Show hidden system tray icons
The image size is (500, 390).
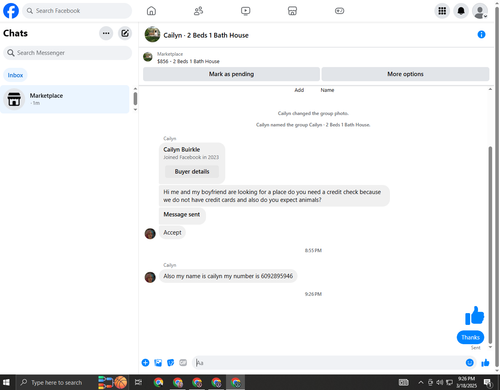(x=421, y=382)
